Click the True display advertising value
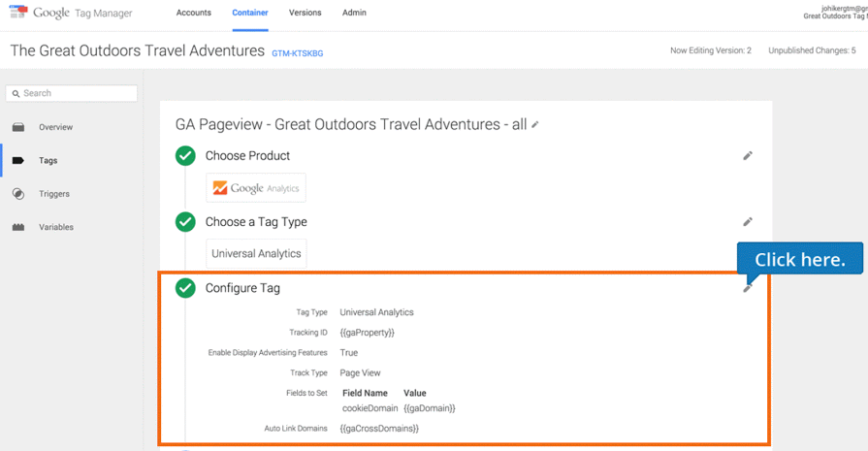The width and height of the screenshot is (868, 451). pos(349,352)
